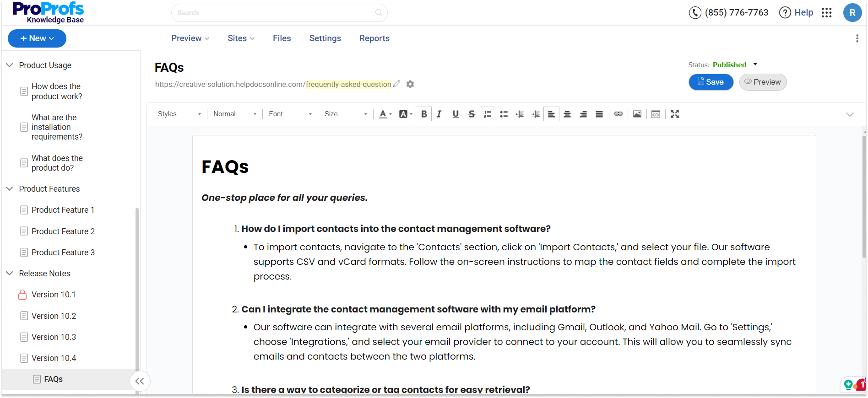Open page settings gear next to URL

tap(410, 84)
